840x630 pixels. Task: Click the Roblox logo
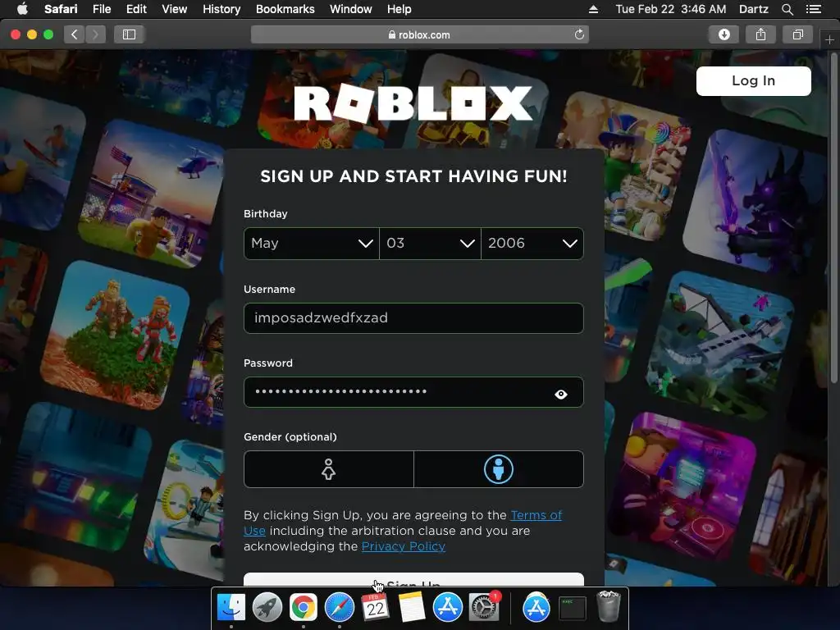(413, 103)
